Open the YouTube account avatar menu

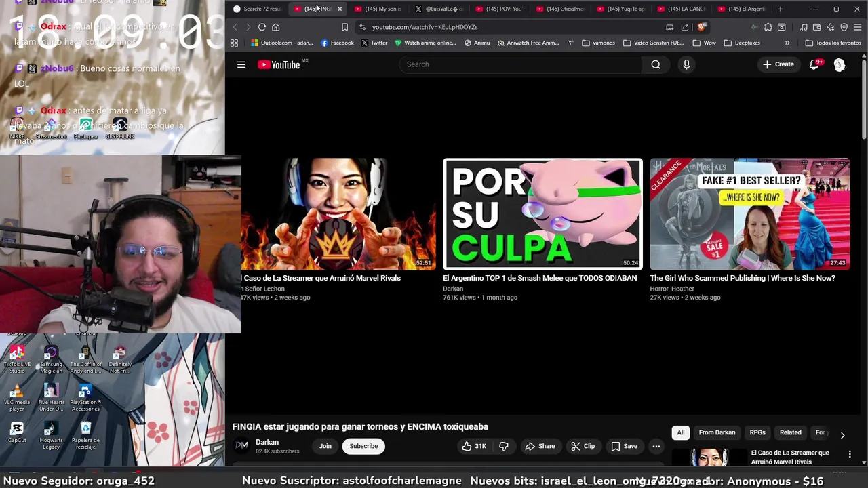click(x=840, y=64)
